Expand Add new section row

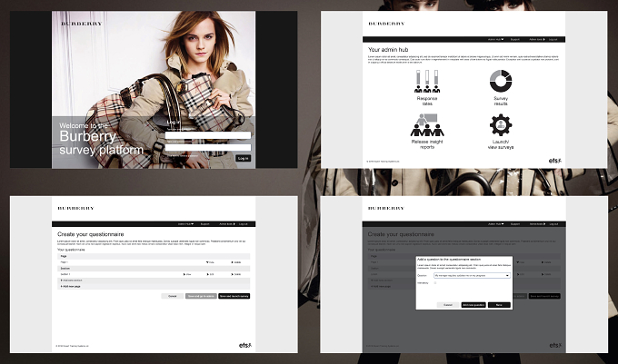(x=154, y=280)
